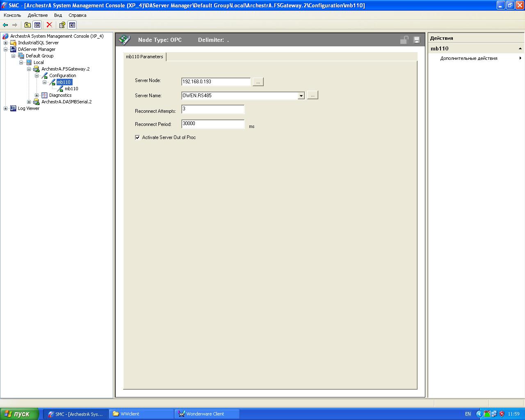Screen dimensions: 525x420
Task: Select the mb110 Parameters tab
Action: [x=144, y=57]
